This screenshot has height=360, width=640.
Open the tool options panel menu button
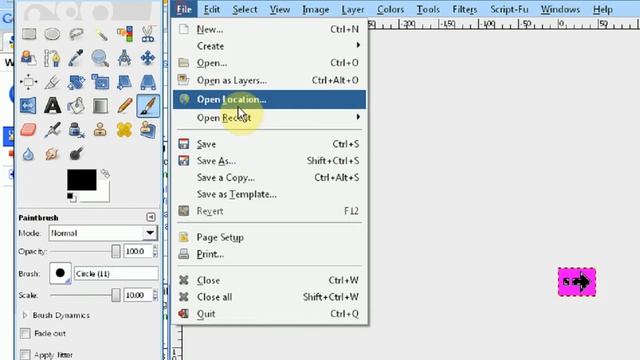coord(151,217)
